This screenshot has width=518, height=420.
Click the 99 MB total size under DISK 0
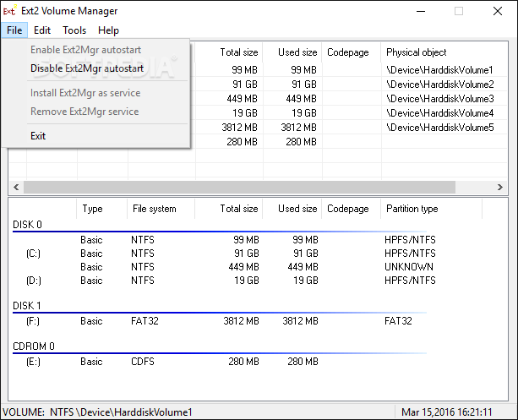246,240
